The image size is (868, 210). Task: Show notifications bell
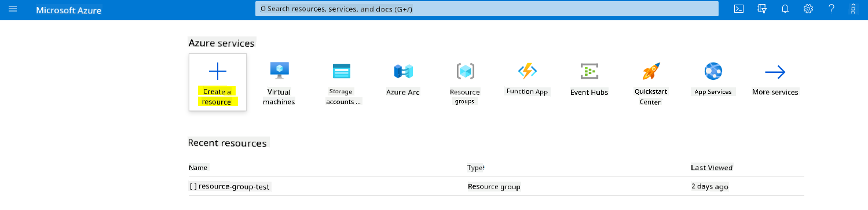click(x=785, y=9)
